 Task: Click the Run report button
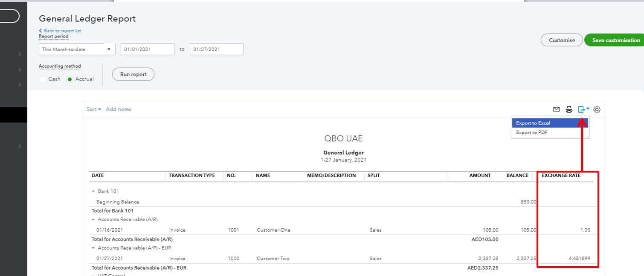133,74
